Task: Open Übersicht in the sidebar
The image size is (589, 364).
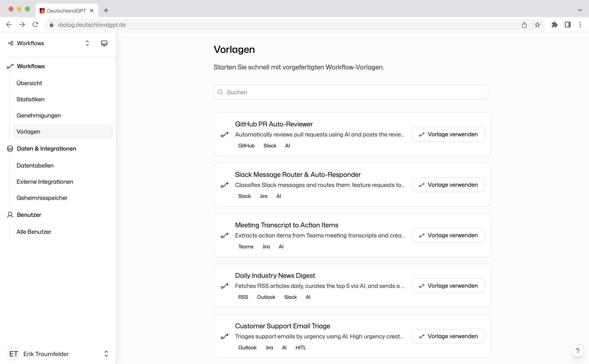Action: (63, 83)
